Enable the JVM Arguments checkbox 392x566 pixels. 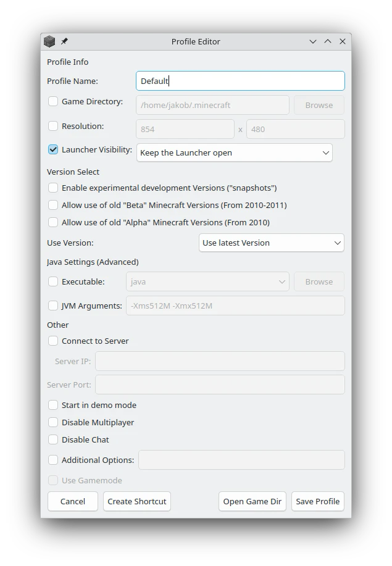(x=53, y=306)
